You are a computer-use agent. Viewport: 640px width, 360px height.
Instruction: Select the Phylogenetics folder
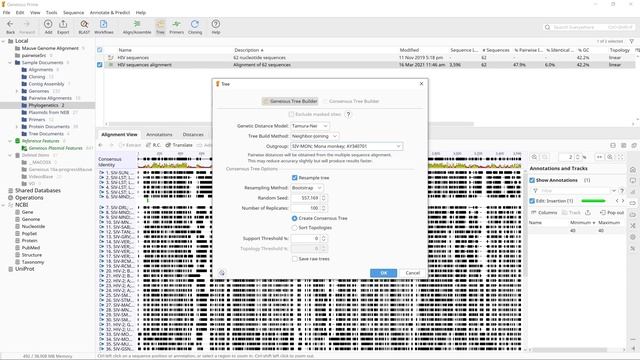click(x=43, y=105)
